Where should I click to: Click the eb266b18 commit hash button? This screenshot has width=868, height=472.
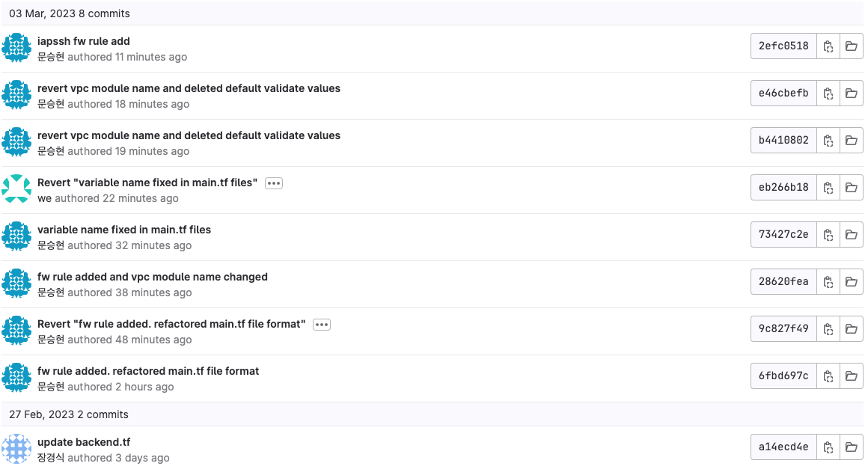[x=783, y=187]
